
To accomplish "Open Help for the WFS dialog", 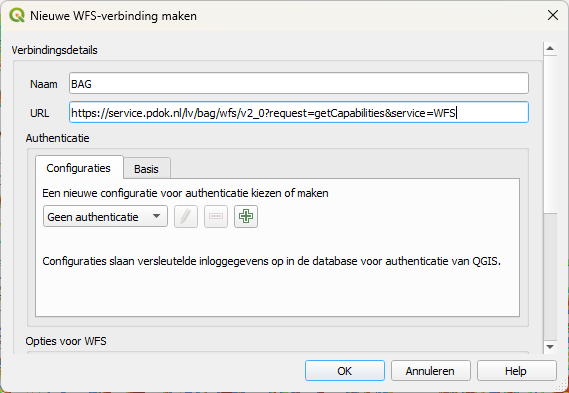I will point(516,371).
